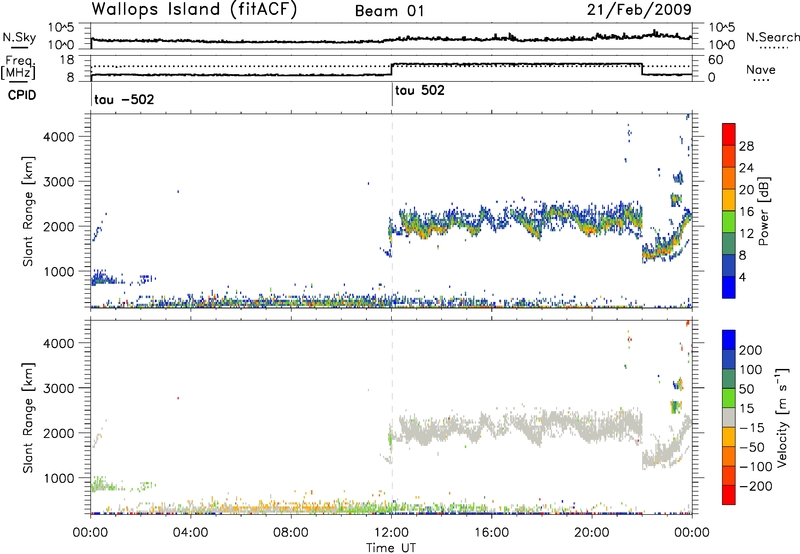
Task: Click the '04:00' time axis label
Action: point(190,533)
